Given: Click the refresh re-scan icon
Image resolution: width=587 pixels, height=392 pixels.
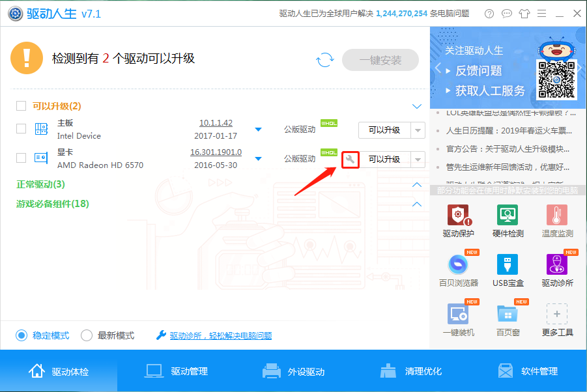Looking at the screenshot, I should pyautogui.click(x=324, y=60).
